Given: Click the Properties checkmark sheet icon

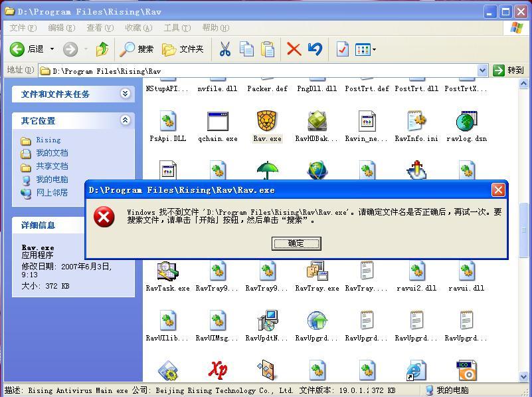Looking at the screenshot, I should point(342,49).
